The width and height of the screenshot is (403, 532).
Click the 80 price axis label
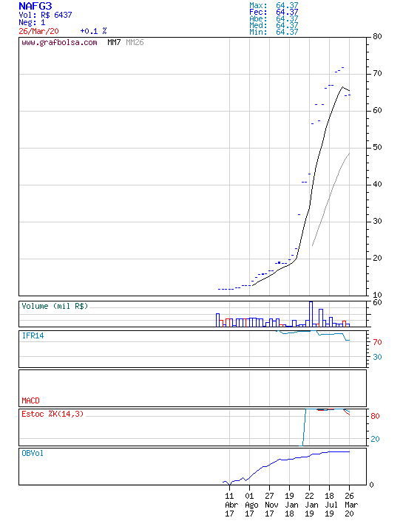[377, 36]
